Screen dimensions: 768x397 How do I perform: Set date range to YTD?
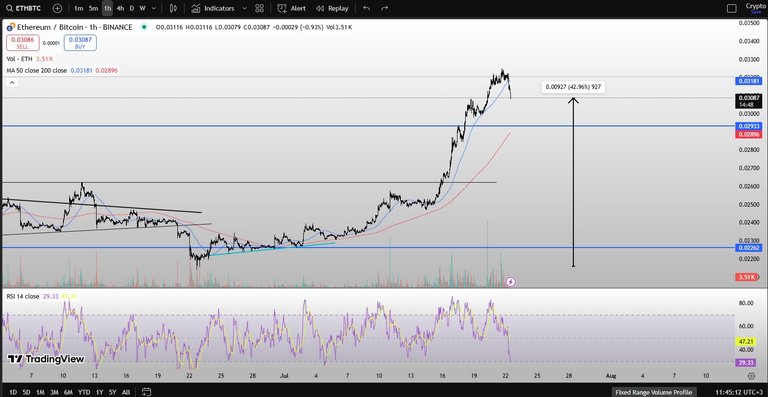pos(84,392)
